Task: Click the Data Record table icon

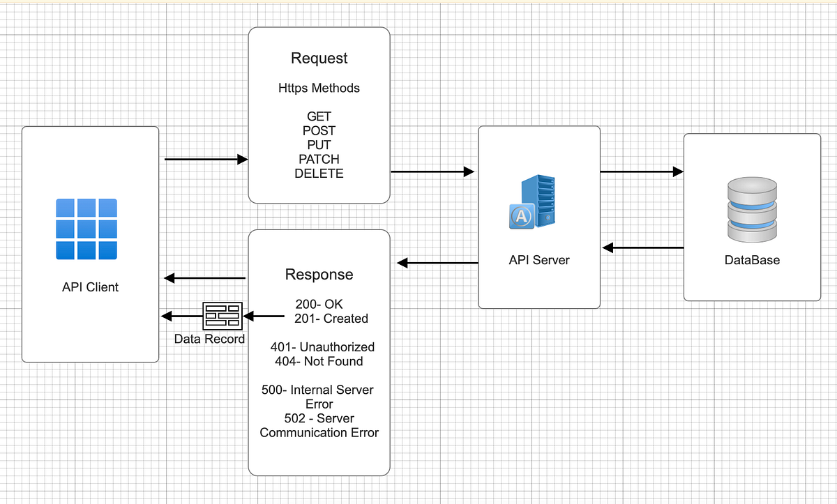Action: pos(221,316)
